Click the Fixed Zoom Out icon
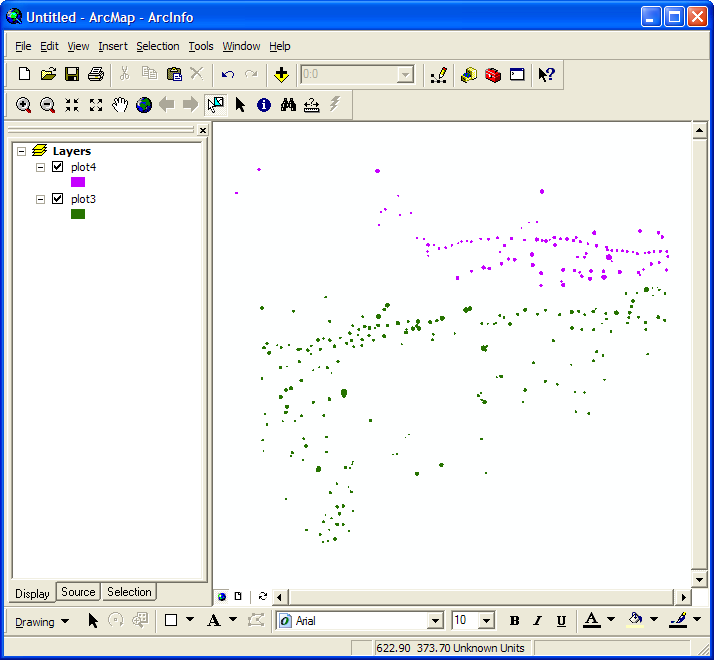Viewport: 714px width, 660px height. [96, 105]
